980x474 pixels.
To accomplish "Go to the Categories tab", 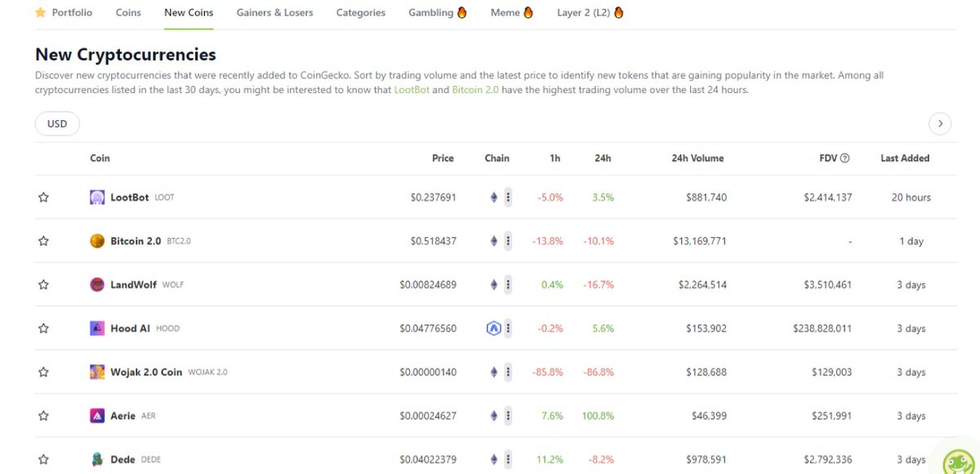I will point(361,12).
